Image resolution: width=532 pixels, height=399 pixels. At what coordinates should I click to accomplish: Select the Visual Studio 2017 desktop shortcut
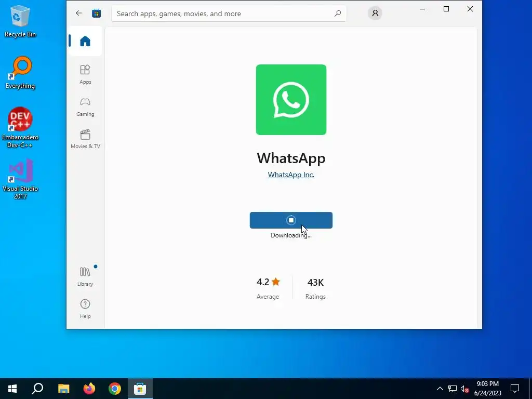pos(20,179)
